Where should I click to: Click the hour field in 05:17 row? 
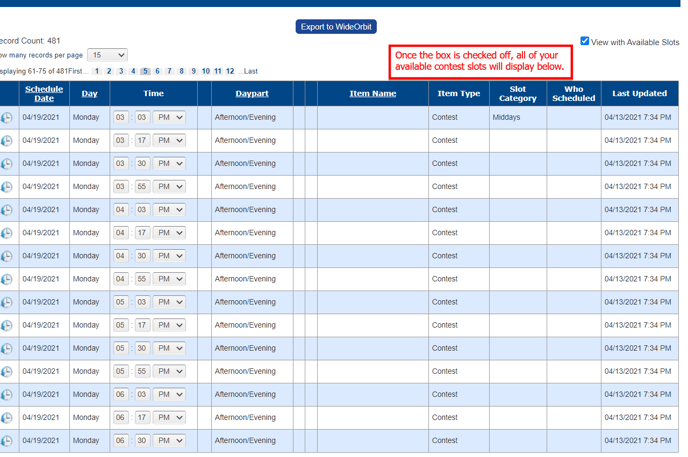121,325
